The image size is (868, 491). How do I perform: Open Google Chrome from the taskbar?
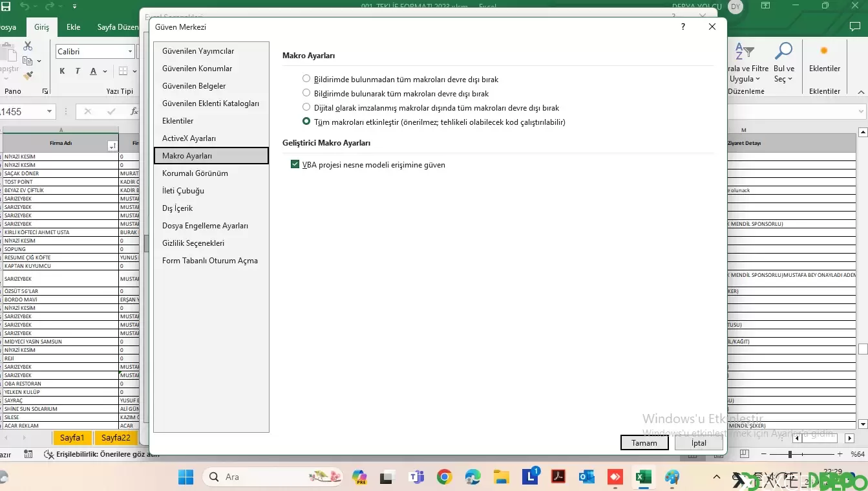click(x=444, y=477)
